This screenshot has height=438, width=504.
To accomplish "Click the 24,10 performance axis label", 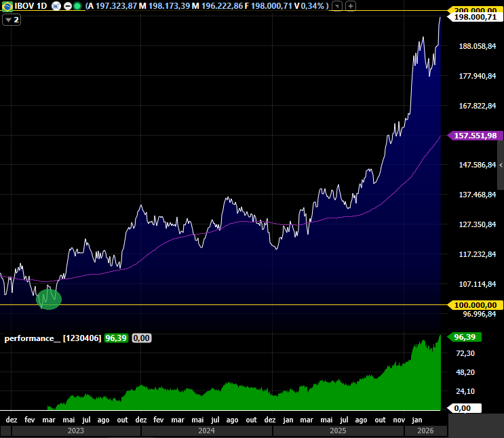I will pyautogui.click(x=465, y=391).
